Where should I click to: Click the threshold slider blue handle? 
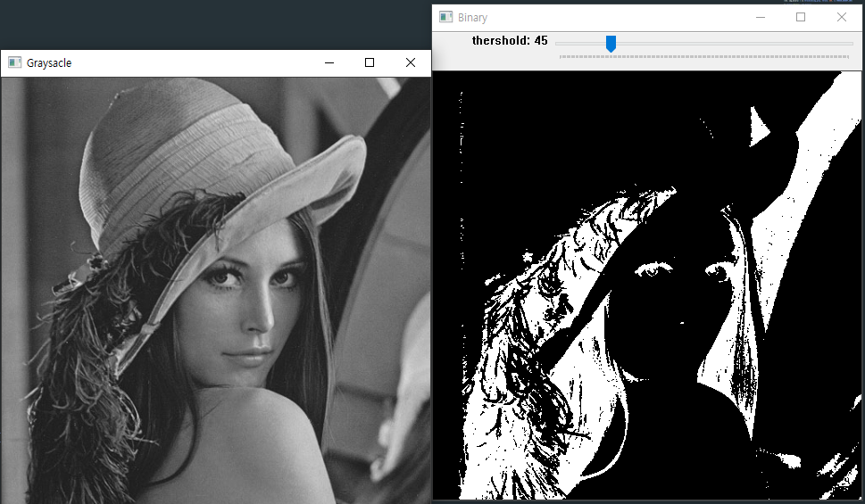(x=611, y=44)
